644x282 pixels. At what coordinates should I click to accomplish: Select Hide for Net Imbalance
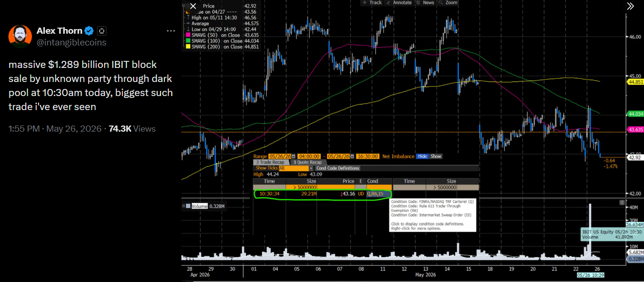point(422,156)
